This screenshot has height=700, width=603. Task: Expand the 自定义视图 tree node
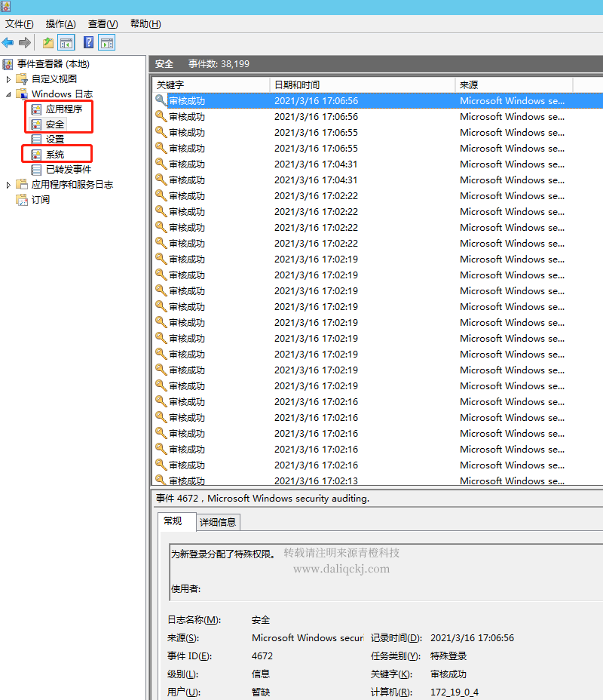(8, 79)
